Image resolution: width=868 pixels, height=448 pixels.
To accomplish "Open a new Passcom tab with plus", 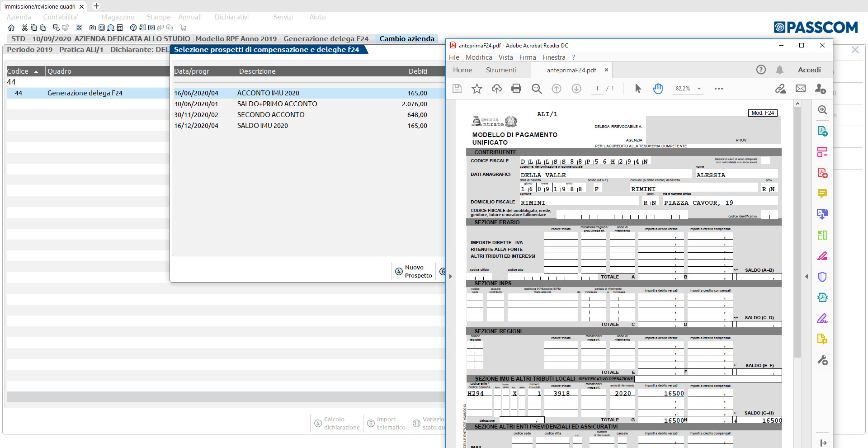I will (96, 6).
